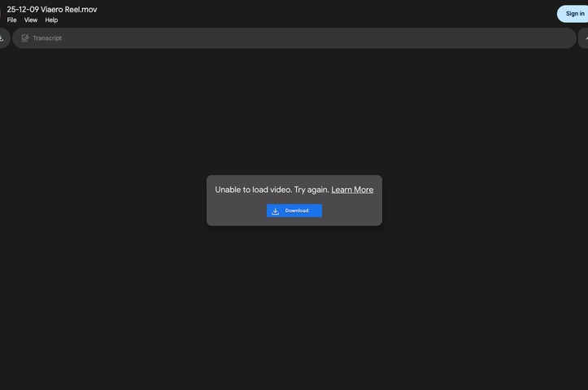
Task: Click the Transcript icon
Action: point(25,38)
